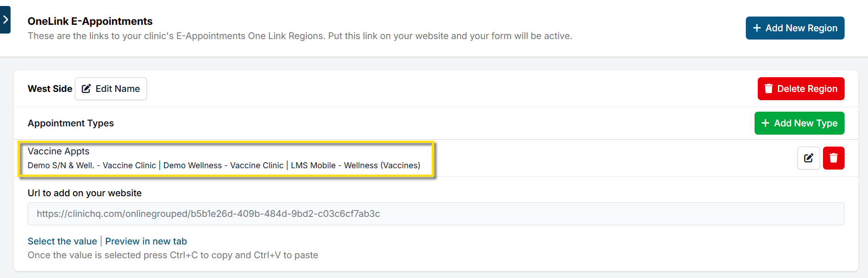
Task: Edit the Vaccine Appts type pencil icon
Action: [808, 158]
